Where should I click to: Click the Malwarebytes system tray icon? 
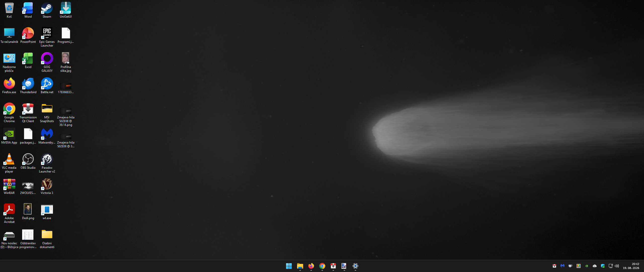click(x=562, y=266)
